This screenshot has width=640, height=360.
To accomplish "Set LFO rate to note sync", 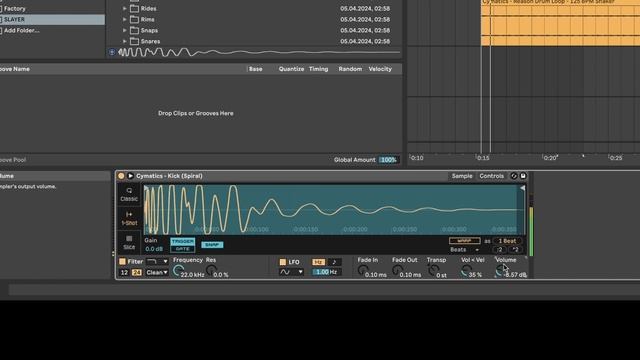I will [334, 262].
